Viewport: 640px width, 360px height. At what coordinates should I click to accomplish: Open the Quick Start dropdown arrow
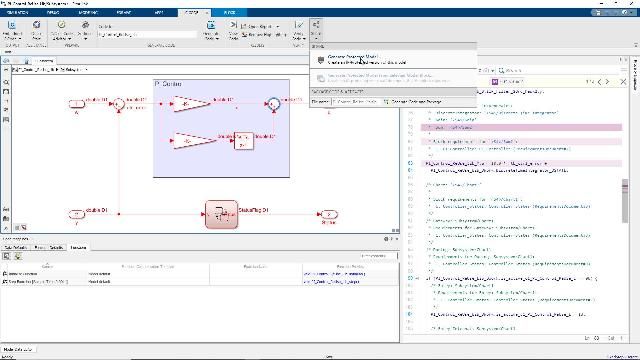pos(20,38)
